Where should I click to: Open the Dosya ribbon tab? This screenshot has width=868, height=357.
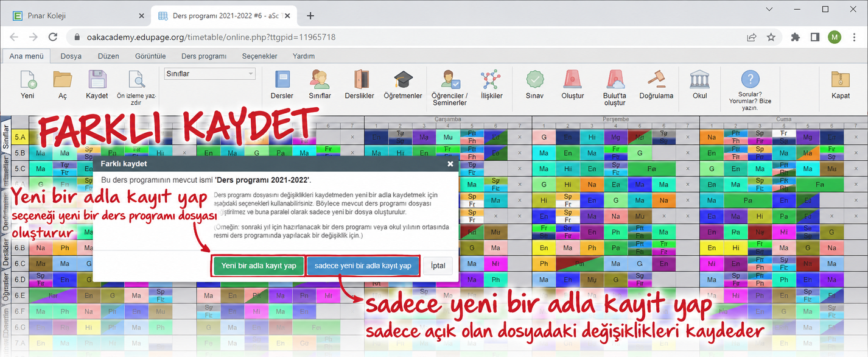pyautogui.click(x=71, y=56)
